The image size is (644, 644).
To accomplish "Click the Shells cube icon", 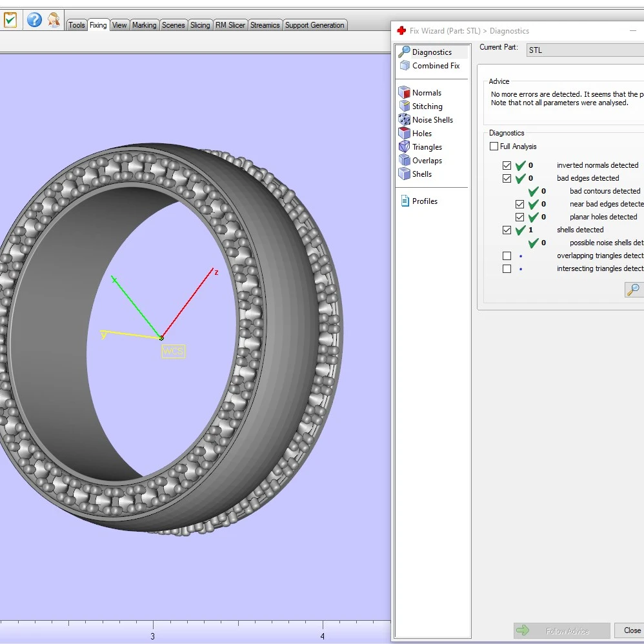I will coord(404,174).
